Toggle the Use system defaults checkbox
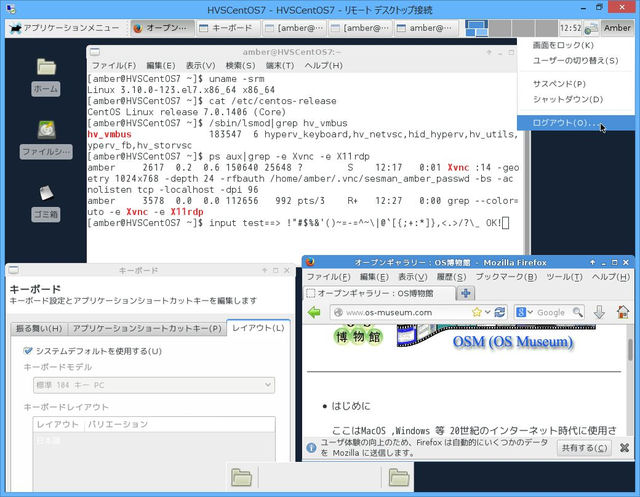The image size is (640, 497). (x=28, y=351)
